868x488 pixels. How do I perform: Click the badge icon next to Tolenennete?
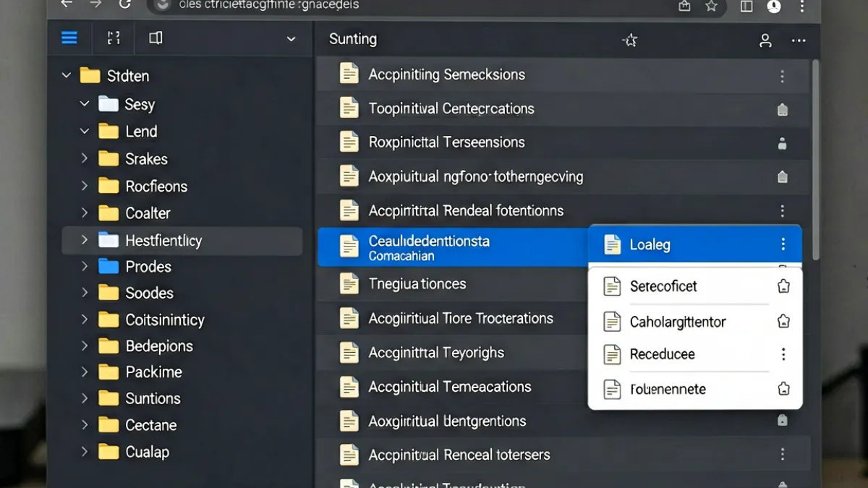[783, 389]
